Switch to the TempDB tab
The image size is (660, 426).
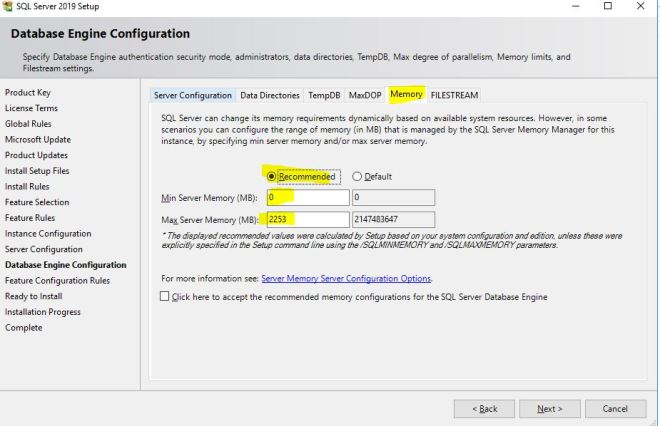(x=323, y=95)
